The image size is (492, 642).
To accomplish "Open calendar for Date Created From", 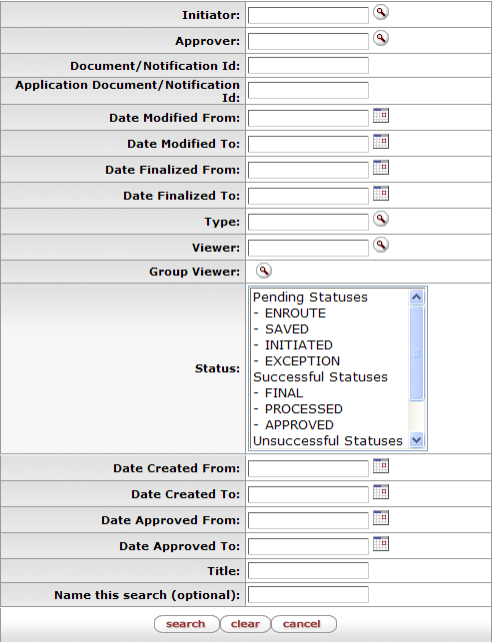I will pos(381,466).
